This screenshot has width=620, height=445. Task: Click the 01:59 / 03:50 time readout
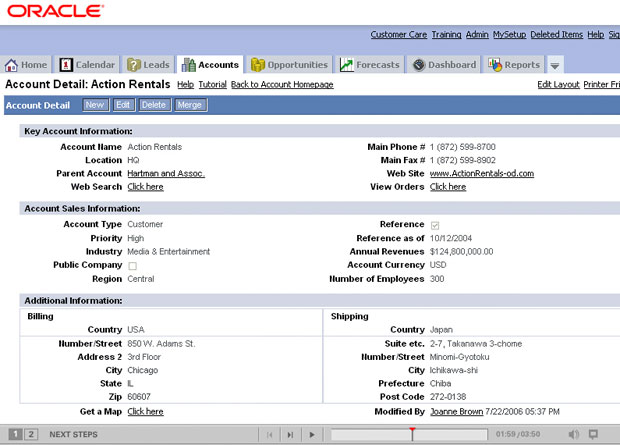coord(518,434)
